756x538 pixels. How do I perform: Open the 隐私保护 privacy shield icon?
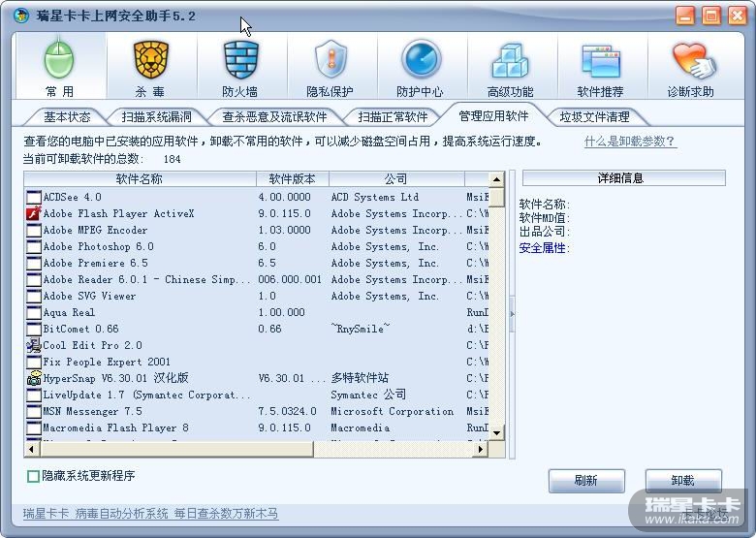(x=331, y=60)
